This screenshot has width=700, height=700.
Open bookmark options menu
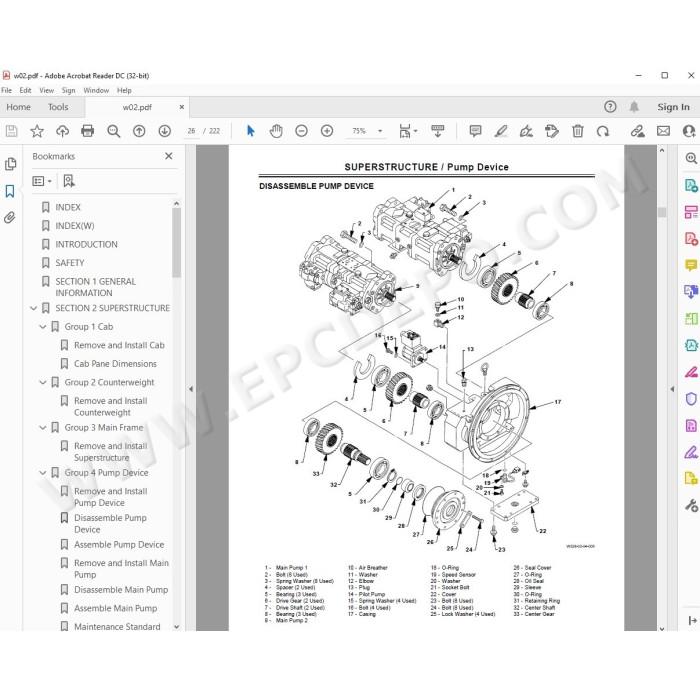pyautogui.click(x=42, y=181)
